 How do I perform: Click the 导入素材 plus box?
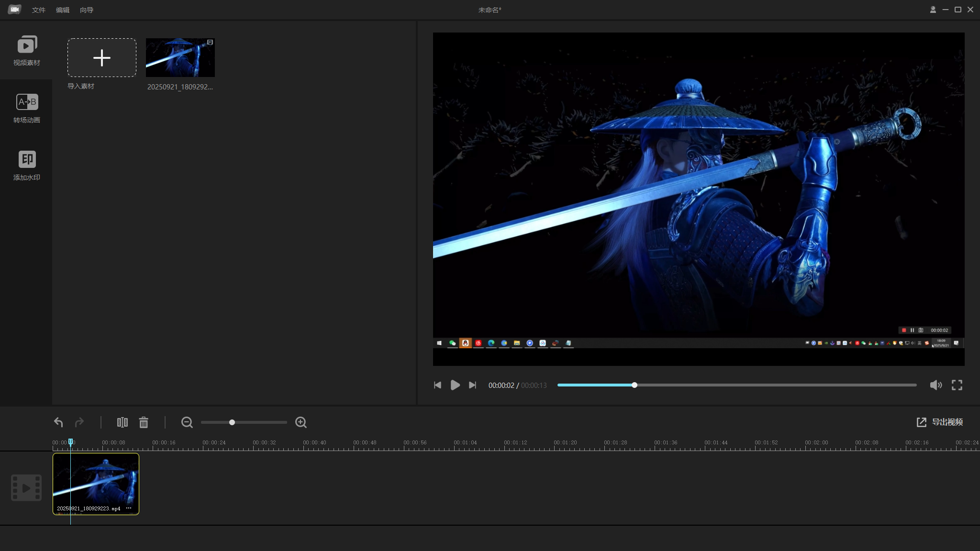(102, 57)
